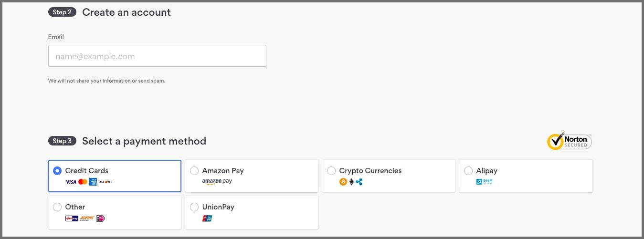Click the Alipay logo icon
The image size is (644, 239).
point(484,182)
